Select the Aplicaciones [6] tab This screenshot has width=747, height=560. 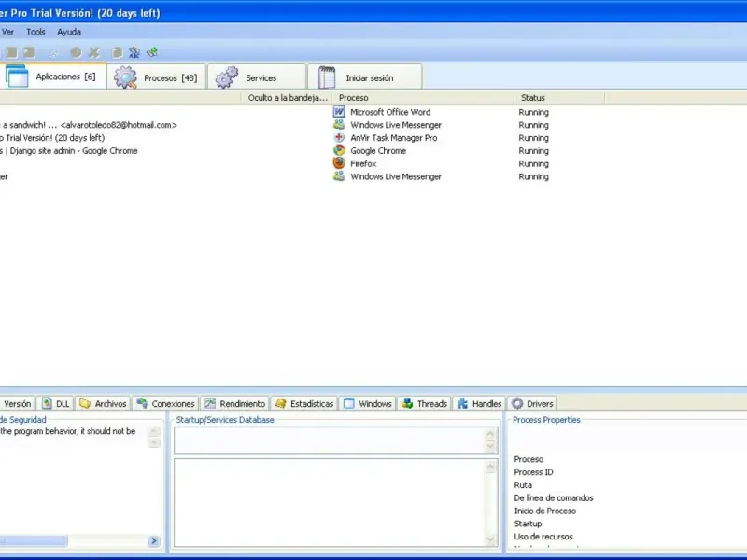[53, 76]
